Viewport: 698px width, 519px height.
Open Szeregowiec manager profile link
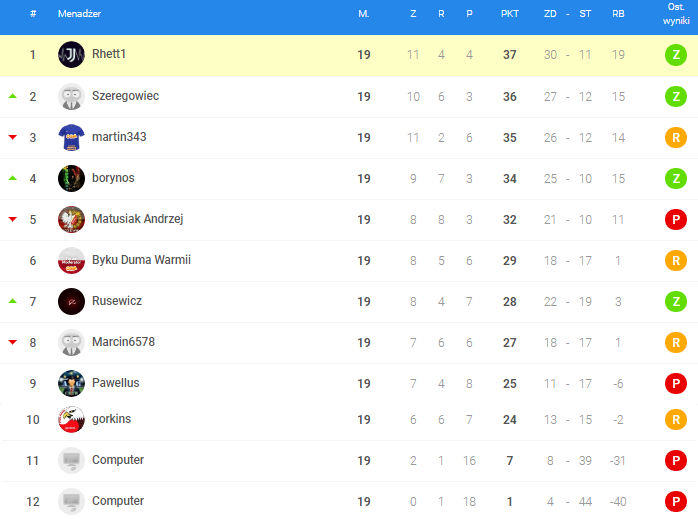pyautogui.click(x=125, y=96)
